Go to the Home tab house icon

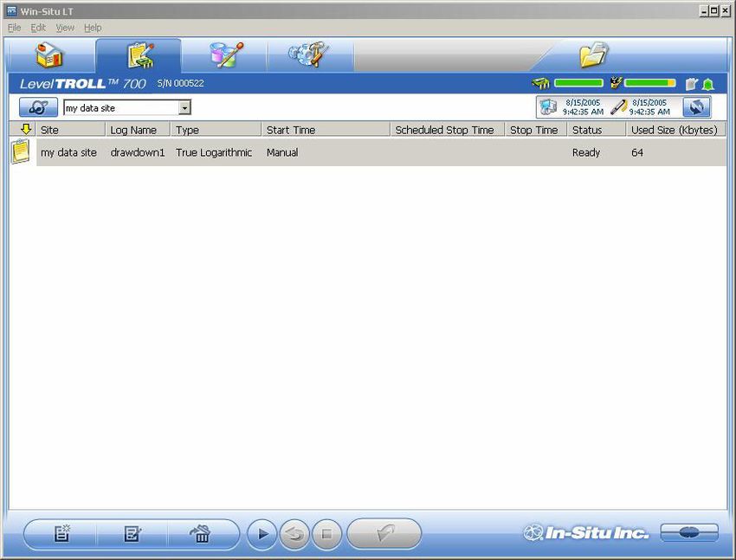pyautogui.click(x=49, y=55)
